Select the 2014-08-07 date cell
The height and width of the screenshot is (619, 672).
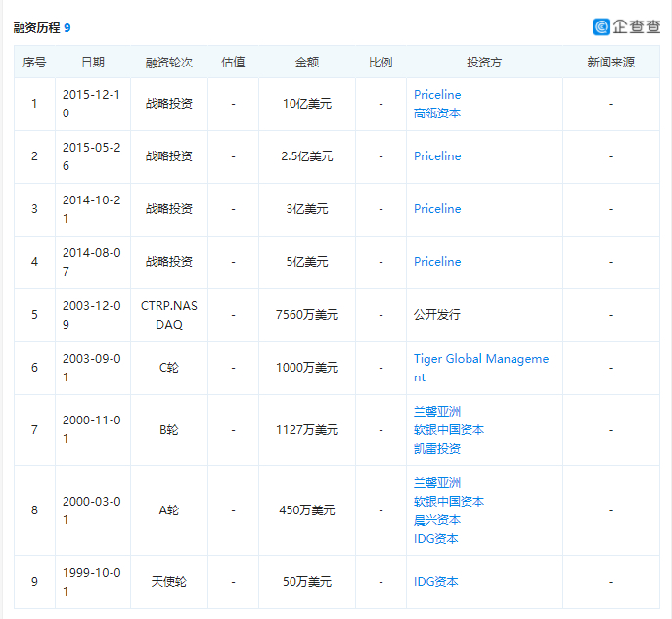(x=92, y=262)
